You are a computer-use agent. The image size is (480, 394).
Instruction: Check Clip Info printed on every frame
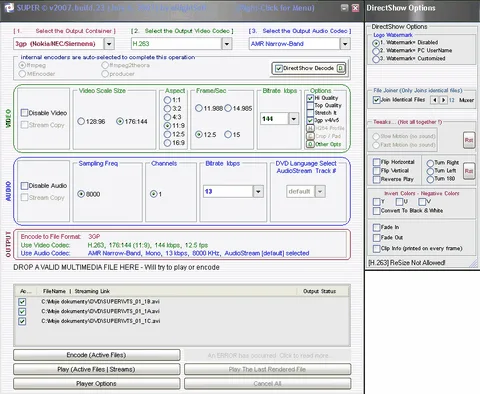[x=377, y=249]
